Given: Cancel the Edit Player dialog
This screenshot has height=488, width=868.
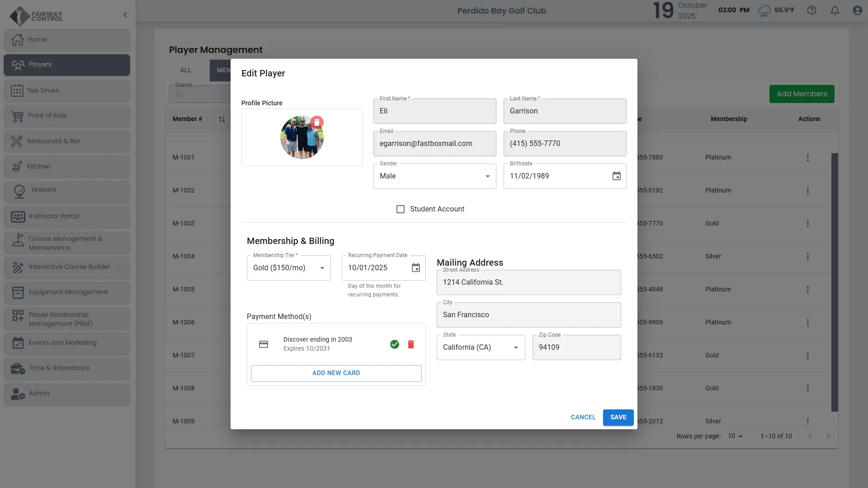Looking at the screenshot, I should tap(583, 417).
